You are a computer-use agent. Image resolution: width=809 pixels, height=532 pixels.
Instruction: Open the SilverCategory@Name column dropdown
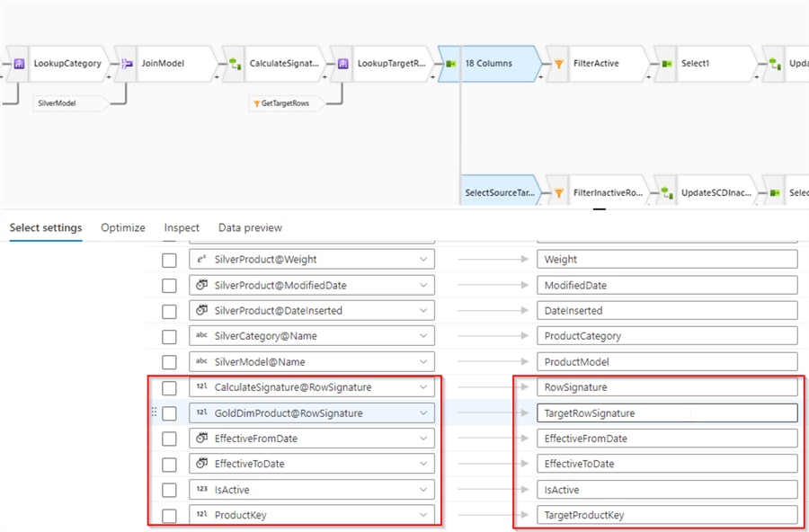pos(423,336)
